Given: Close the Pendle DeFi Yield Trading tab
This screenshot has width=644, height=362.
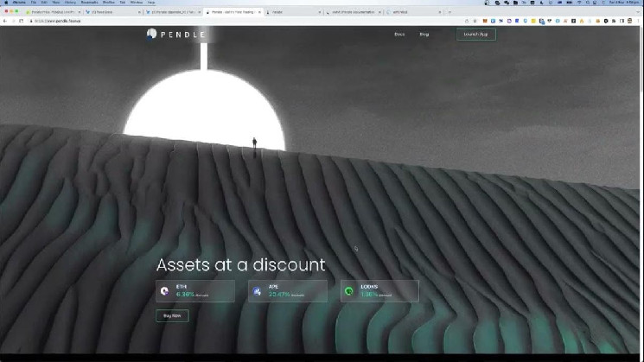Looking at the screenshot, I should [x=259, y=12].
